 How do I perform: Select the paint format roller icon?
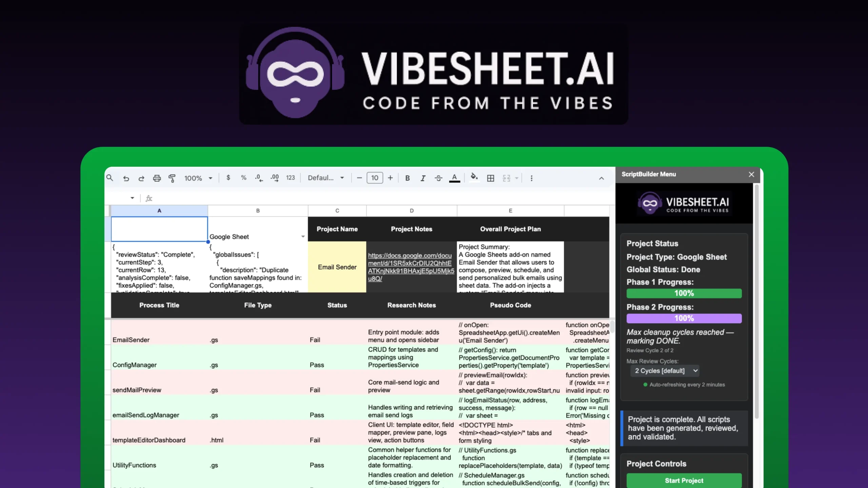[x=172, y=178]
